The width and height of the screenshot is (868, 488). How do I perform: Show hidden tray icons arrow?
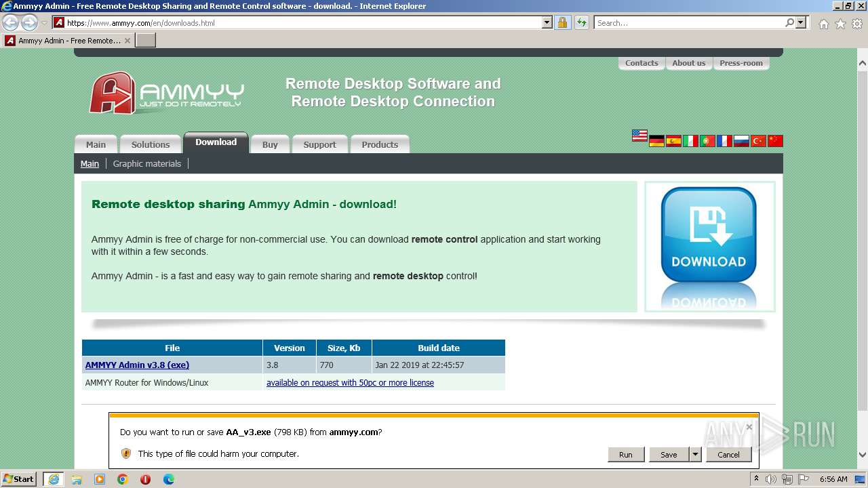756,479
